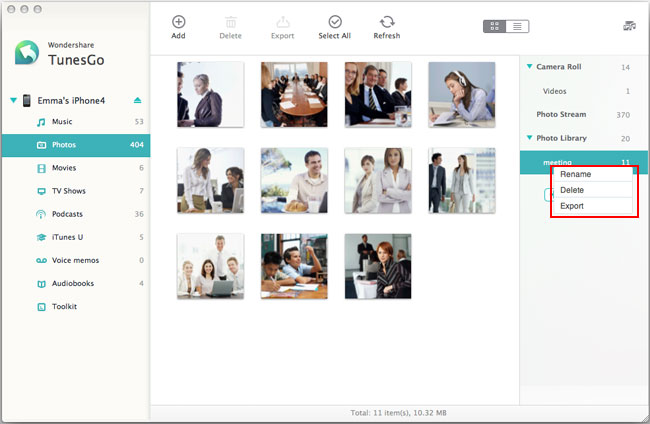Click the Movies film icon
Screen dimensions: 650x424
[x=41, y=168]
